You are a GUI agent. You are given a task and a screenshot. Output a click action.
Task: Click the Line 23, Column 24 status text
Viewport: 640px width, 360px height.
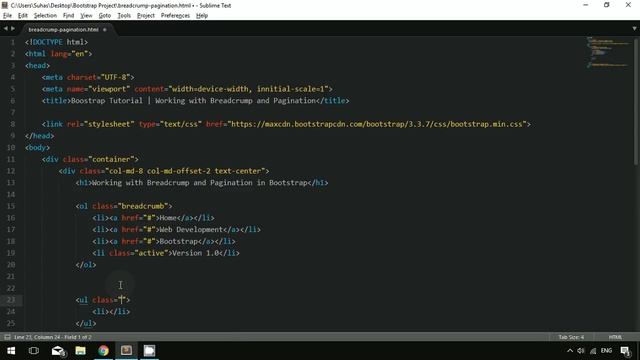53,337
